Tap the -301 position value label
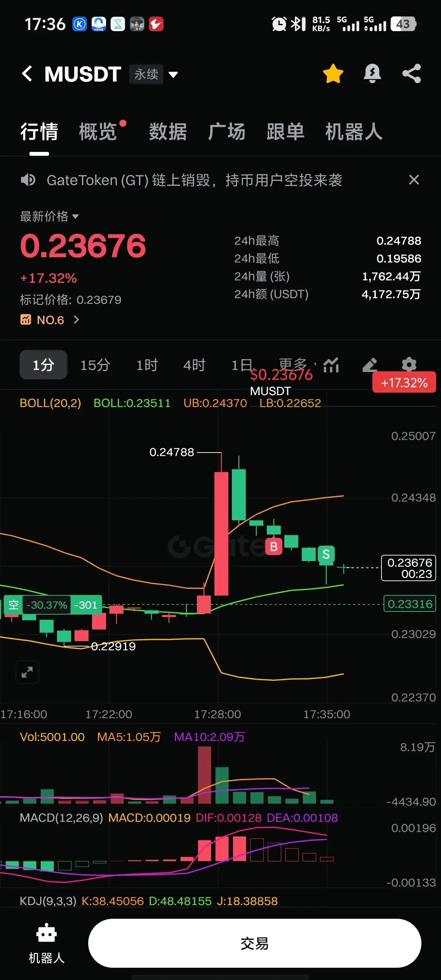441x980 pixels. pyautogui.click(x=86, y=604)
